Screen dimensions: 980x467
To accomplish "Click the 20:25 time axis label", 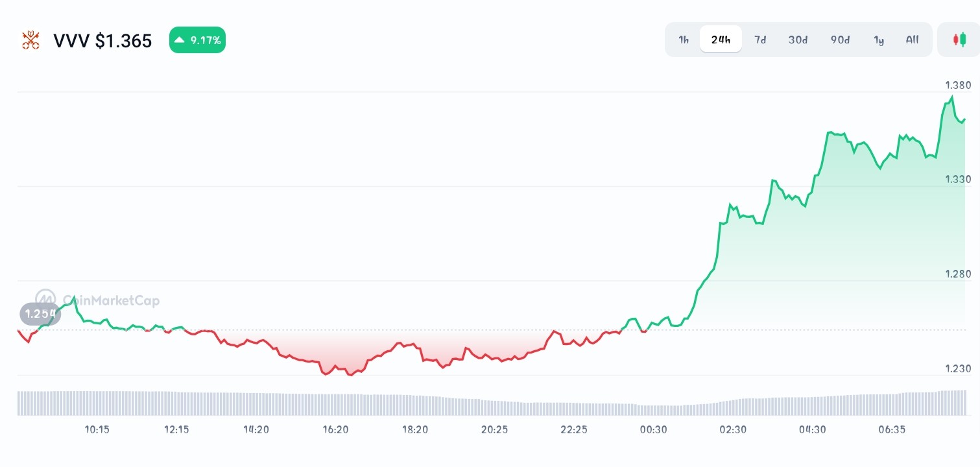I will pos(494,429).
